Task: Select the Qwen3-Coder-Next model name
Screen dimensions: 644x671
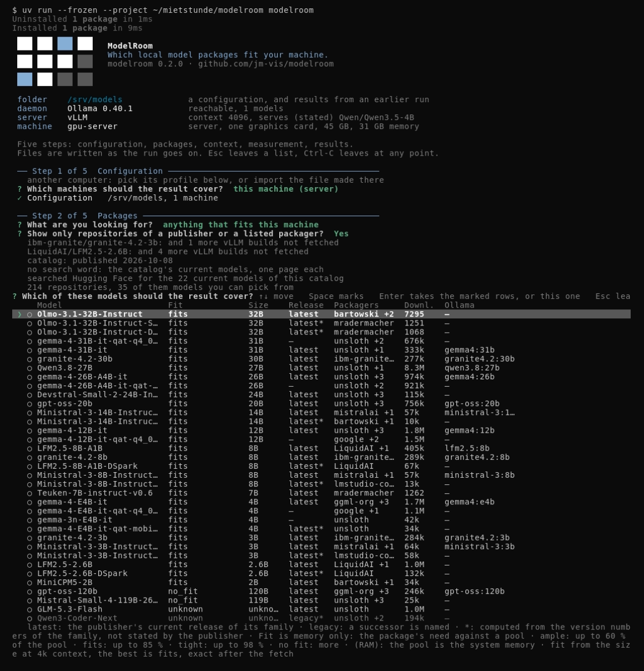Action: coord(77,618)
